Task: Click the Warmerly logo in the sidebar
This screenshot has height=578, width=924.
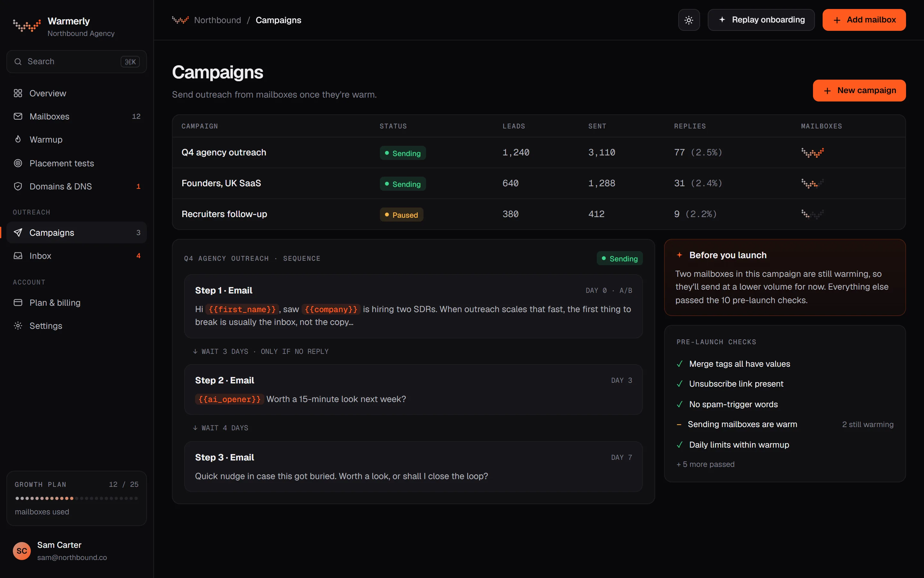Action: [x=27, y=25]
